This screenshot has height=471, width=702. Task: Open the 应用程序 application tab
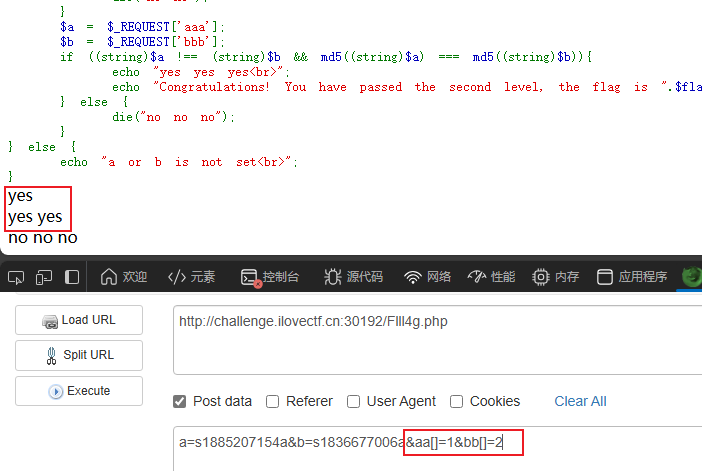(632, 277)
